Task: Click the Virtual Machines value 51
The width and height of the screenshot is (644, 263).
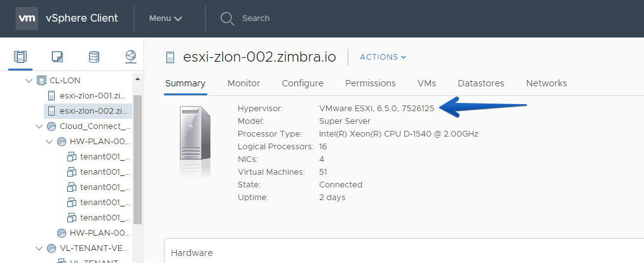Action: click(323, 172)
